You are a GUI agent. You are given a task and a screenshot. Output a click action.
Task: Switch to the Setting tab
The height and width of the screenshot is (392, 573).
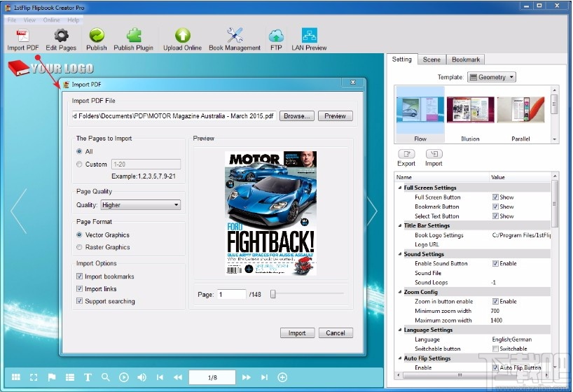pos(401,59)
